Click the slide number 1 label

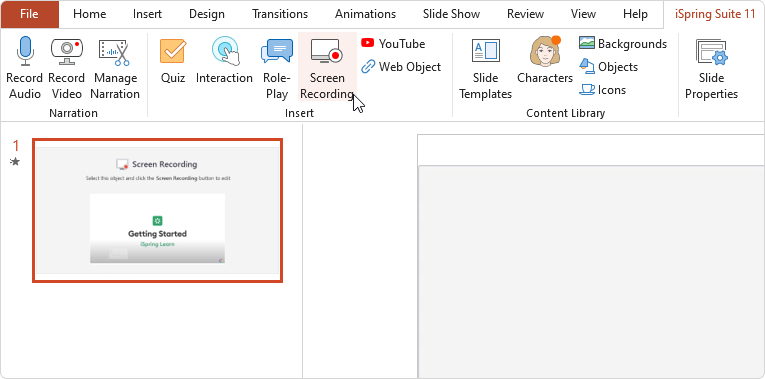tap(16, 146)
